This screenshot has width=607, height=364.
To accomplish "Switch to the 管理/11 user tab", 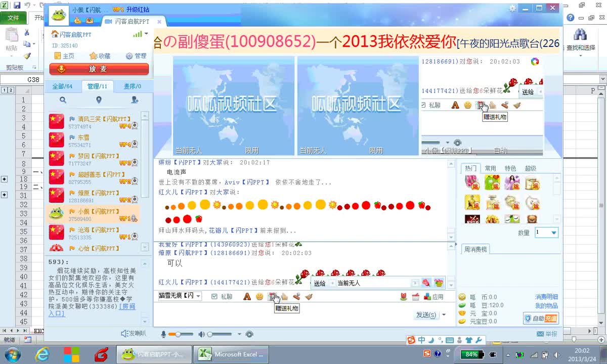I will pyautogui.click(x=97, y=86).
